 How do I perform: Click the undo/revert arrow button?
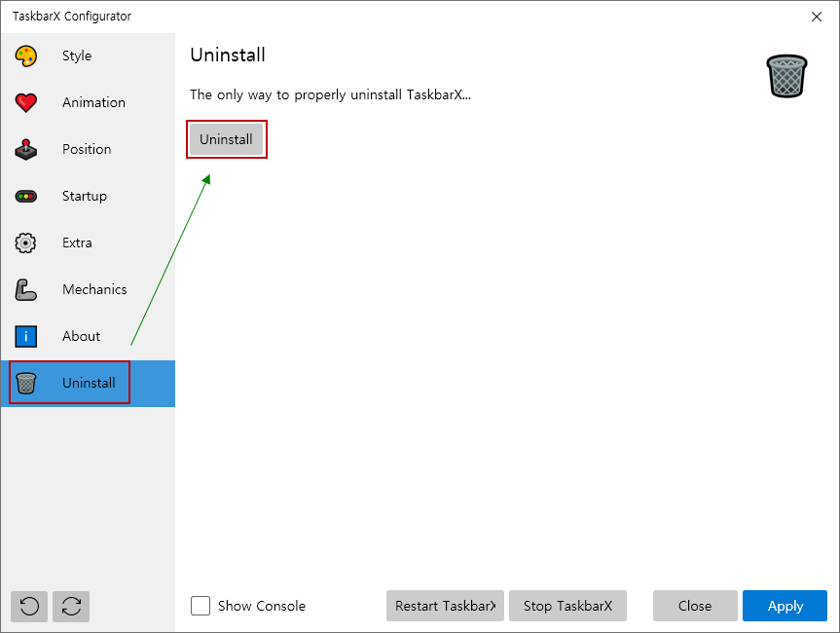(29, 606)
